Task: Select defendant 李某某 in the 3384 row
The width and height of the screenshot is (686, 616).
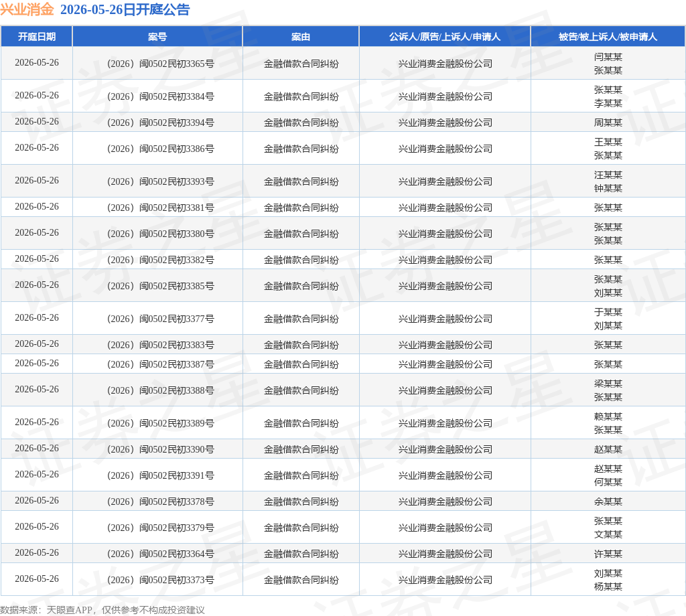Action: click(608, 104)
